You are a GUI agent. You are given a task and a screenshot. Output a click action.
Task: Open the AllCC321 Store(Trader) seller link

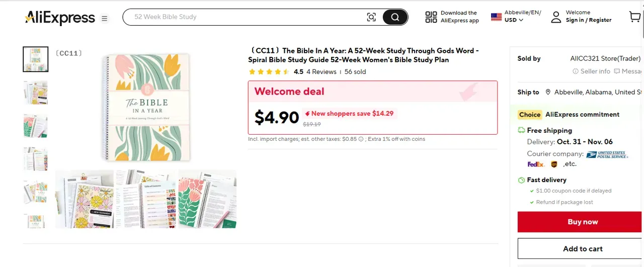tap(605, 59)
